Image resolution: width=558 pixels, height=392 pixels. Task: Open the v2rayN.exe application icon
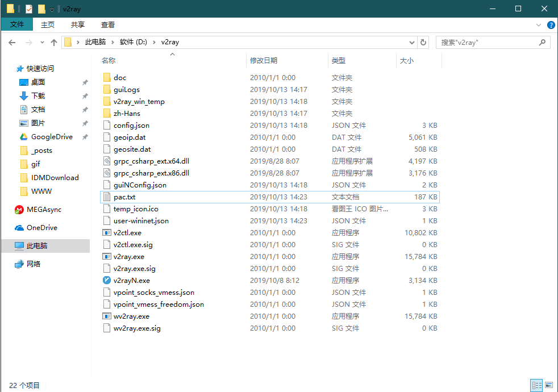(x=106, y=280)
